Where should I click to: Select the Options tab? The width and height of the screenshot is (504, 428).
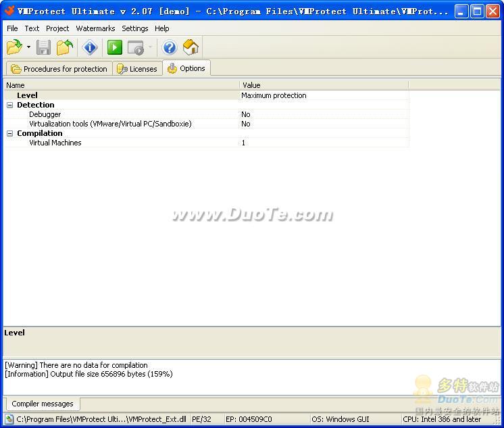pyautogui.click(x=186, y=68)
